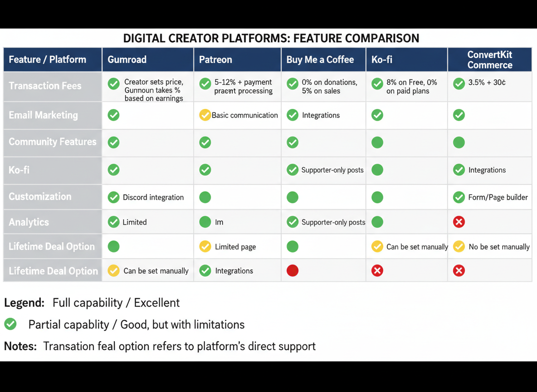Click Buy Me a Coffee check in Community Features row
The width and height of the screenshot is (537, 392).
[293, 142]
